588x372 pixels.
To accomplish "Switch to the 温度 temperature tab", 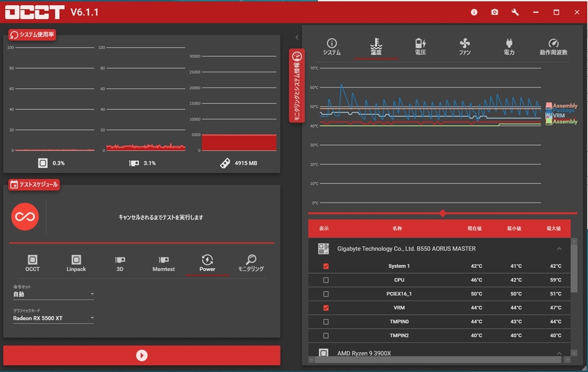I will coord(376,47).
